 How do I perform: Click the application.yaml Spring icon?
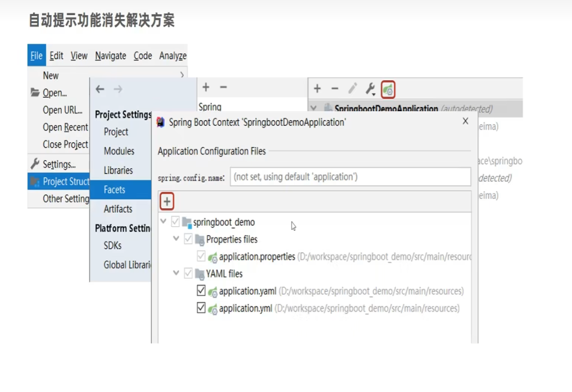(213, 291)
